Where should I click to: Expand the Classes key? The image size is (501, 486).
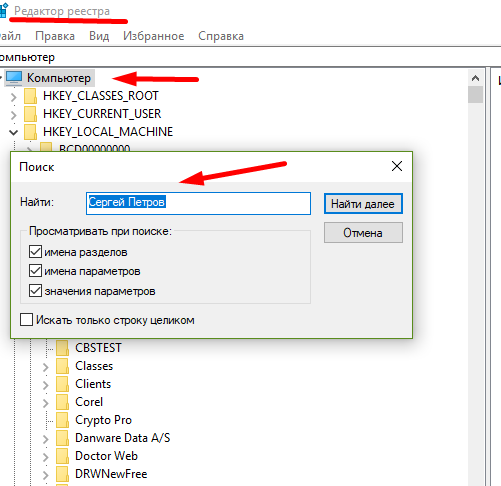(x=46, y=367)
